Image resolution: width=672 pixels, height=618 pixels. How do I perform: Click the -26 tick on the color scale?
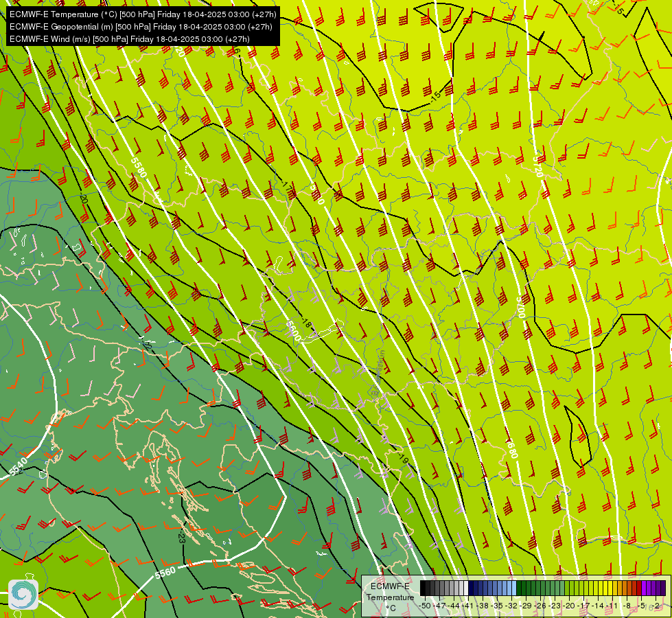540,606
